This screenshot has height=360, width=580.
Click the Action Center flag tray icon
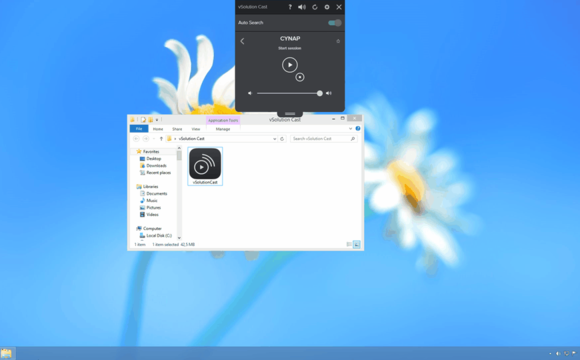[574, 353]
